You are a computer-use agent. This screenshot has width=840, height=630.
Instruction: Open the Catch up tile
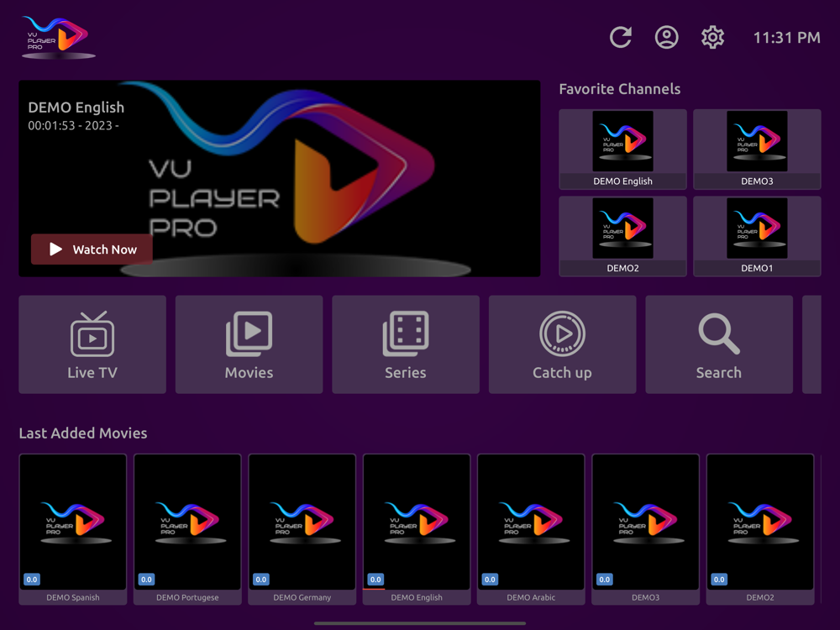click(563, 344)
